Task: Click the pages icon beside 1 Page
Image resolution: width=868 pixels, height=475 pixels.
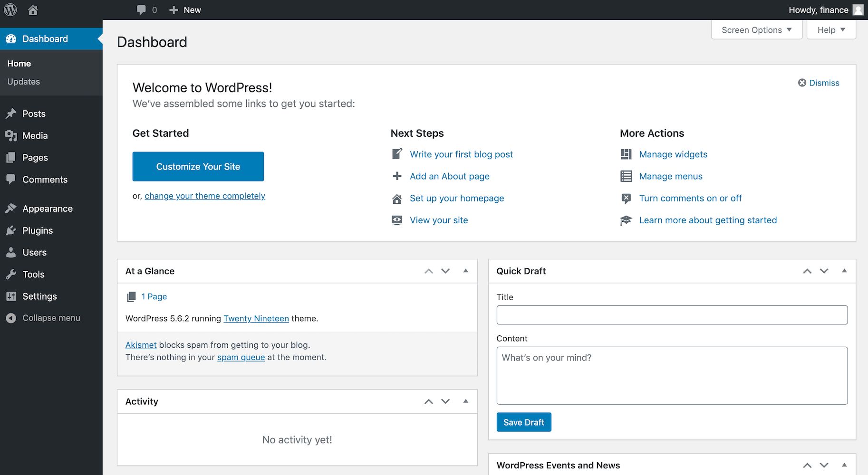Action: (x=131, y=297)
